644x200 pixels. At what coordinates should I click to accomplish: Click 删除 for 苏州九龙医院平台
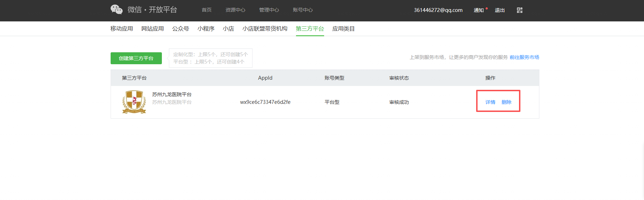(506, 102)
